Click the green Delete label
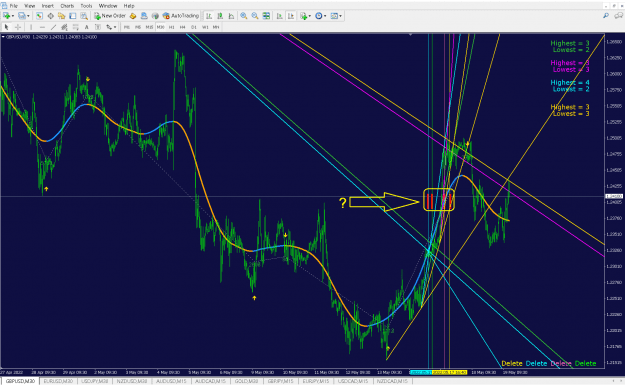This screenshot has height=385, width=625. click(586, 363)
